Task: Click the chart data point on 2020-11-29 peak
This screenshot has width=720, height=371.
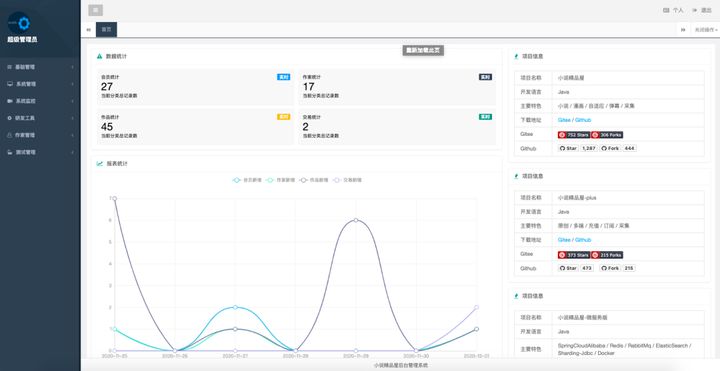Action: (356, 220)
